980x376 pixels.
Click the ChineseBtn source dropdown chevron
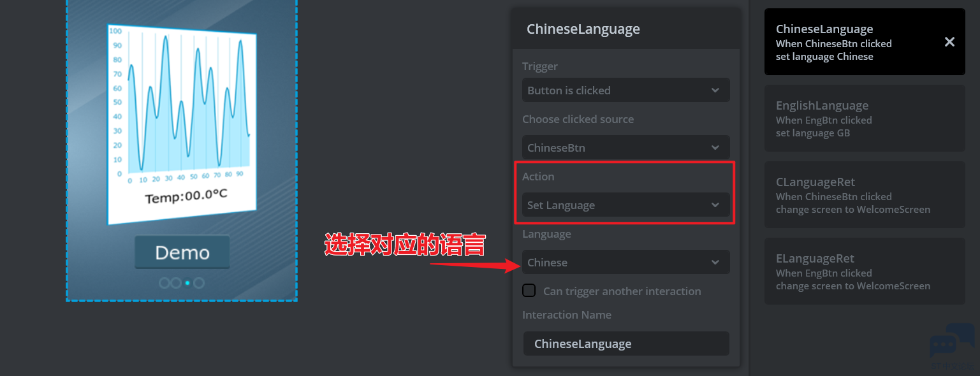coord(715,148)
